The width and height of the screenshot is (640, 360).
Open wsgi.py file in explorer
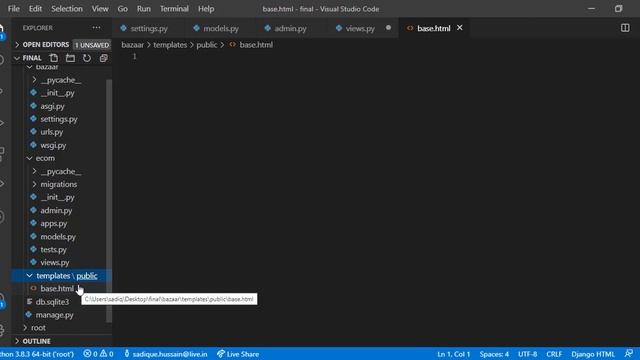[53, 145]
